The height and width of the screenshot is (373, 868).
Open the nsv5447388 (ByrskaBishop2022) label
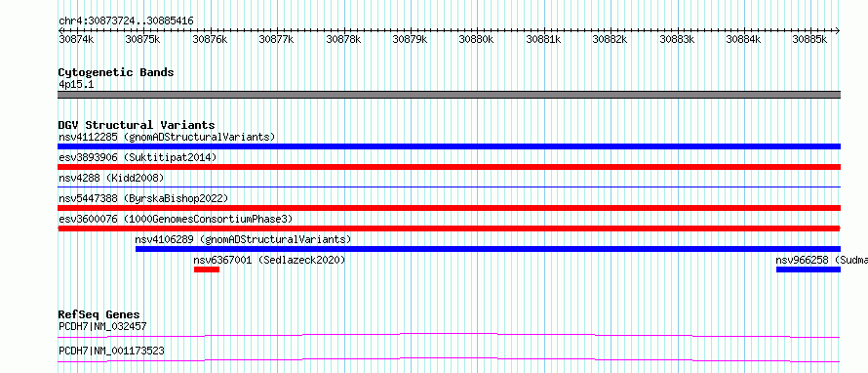point(143,198)
